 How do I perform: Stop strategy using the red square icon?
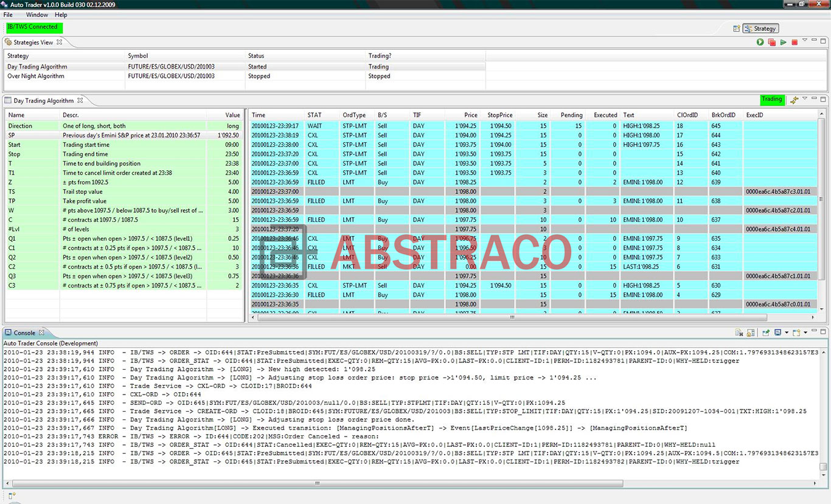point(794,43)
